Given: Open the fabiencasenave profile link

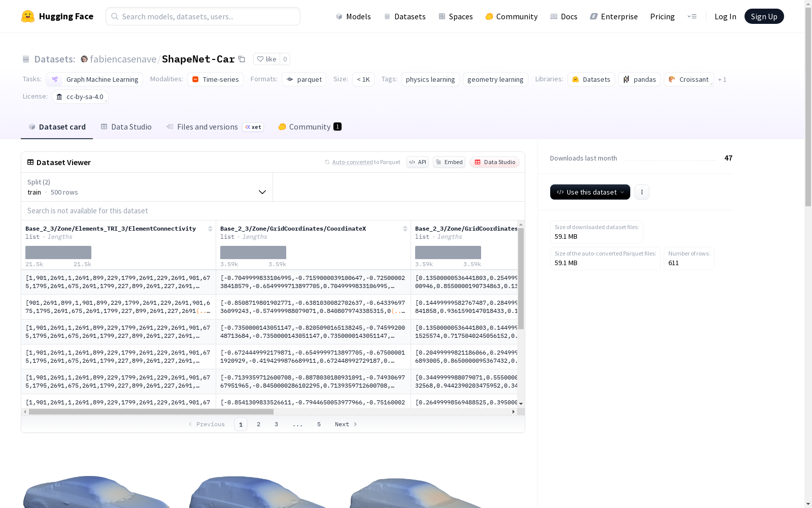Looking at the screenshot, I should coord(123,59).
